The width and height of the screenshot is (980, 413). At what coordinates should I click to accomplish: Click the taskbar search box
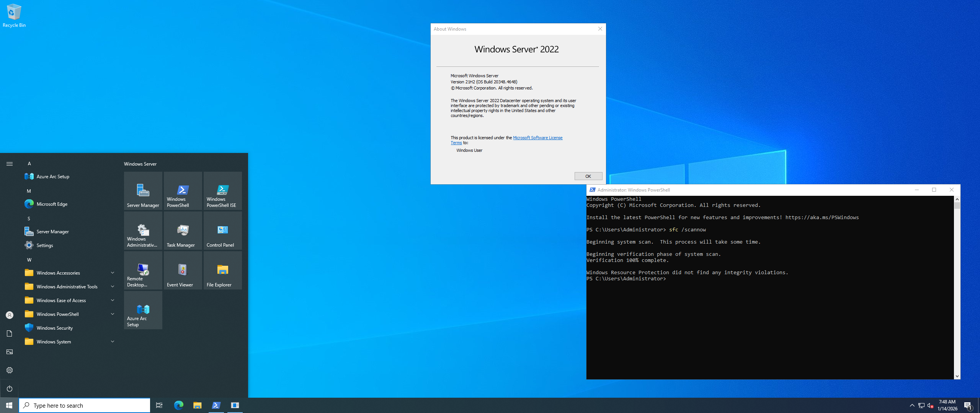pos(85,405)
